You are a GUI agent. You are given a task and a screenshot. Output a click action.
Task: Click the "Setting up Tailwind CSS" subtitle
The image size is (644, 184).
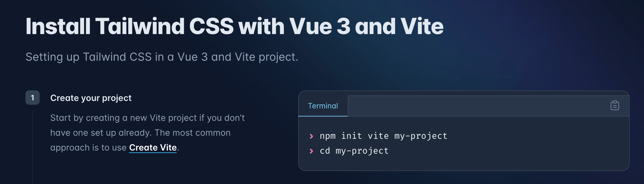[162, 57]
